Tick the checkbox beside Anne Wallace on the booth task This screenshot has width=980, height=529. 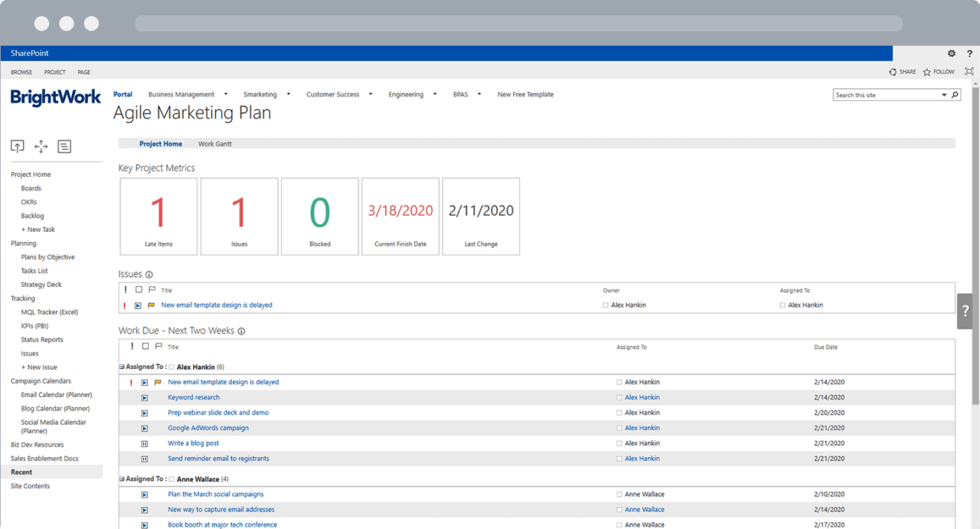[620, 524]
